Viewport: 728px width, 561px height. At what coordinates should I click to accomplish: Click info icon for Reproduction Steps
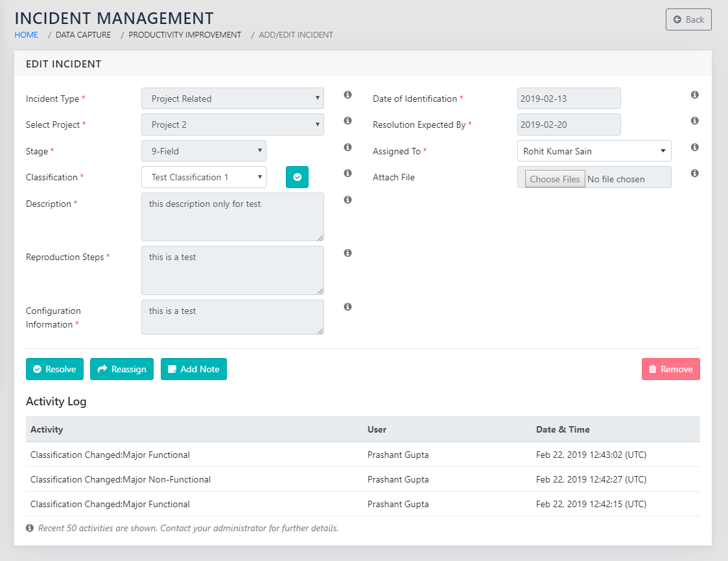347,253
